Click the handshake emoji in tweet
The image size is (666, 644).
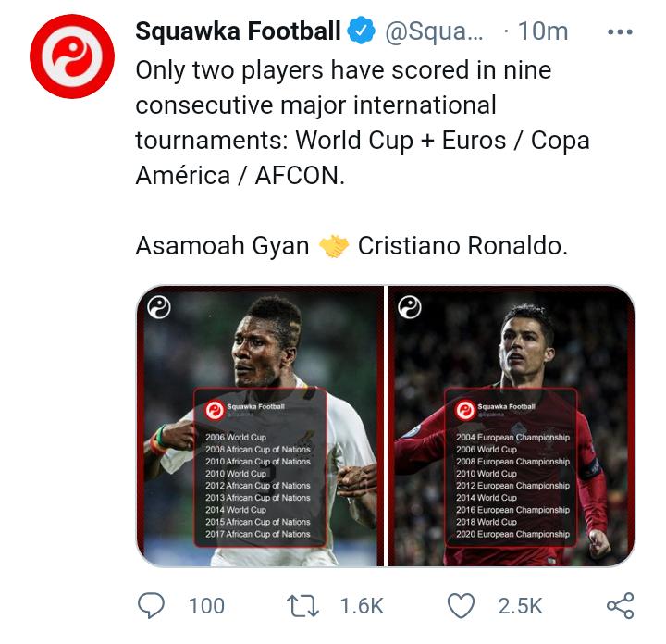click(x=333, y=246)
